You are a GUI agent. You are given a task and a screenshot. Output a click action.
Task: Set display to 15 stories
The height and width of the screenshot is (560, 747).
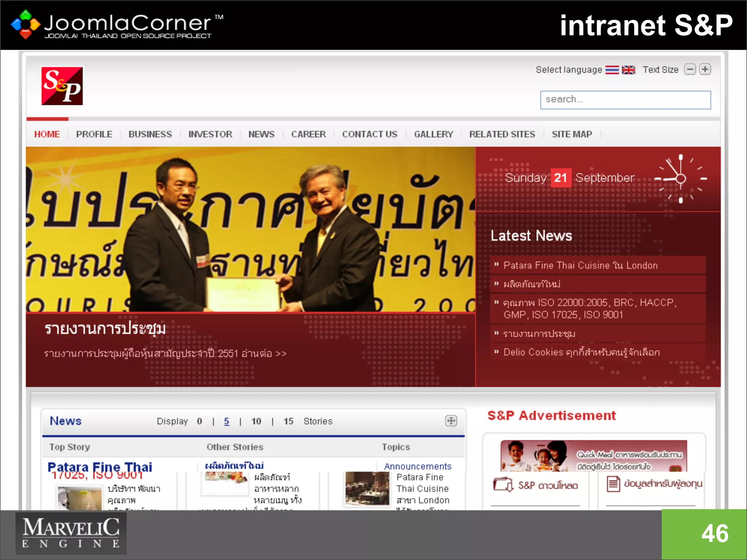coord(289,421)
